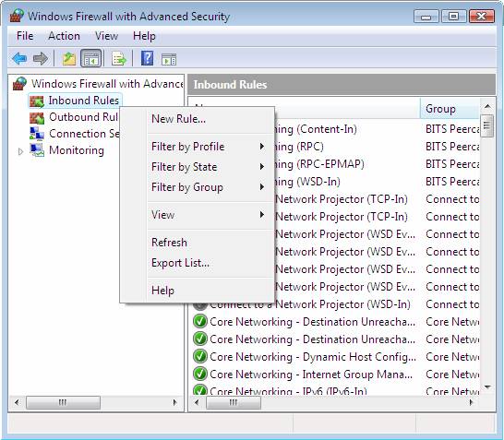504x440 pixels.
Task: Click the Back arrow toolbar icon
Action: pos(20,59)
